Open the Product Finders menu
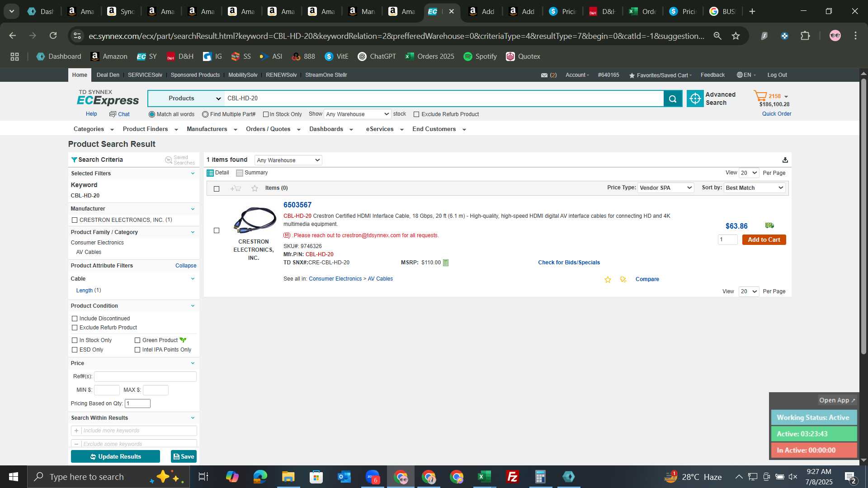This screenshot has width=868, height=488. click(x=150, y=129)
